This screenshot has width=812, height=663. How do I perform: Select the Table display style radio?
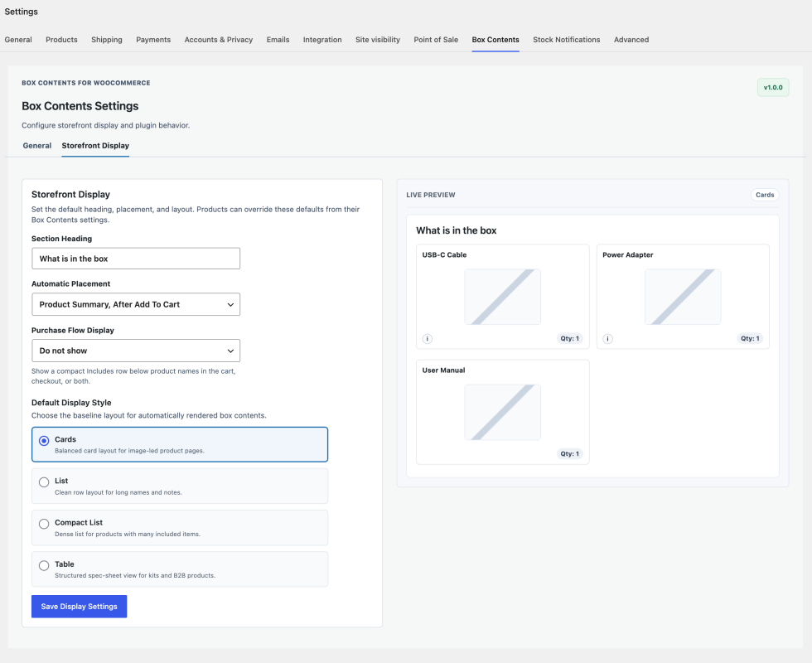(x=44, y=565)
